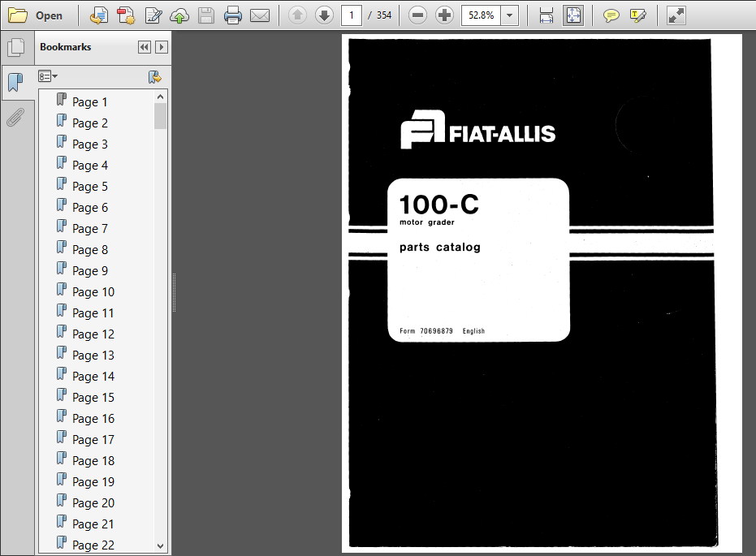Open the Attachments paperclip panel
The image size is (756, 556).
[x=16, y=117]
